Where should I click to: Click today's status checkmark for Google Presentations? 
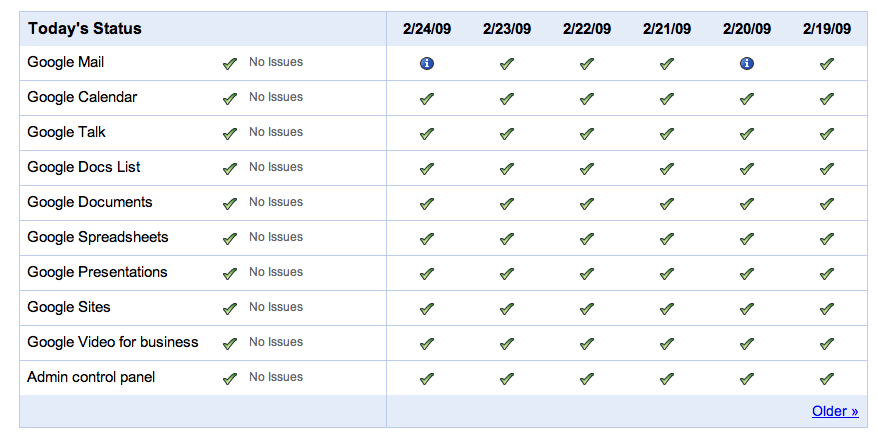(x=230, y=274)
